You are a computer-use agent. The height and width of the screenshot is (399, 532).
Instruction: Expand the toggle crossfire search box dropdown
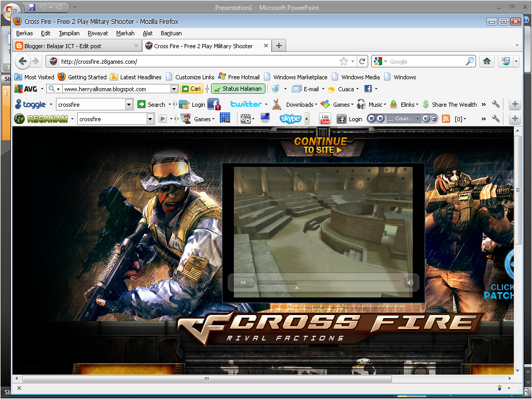tap(129, 104)
